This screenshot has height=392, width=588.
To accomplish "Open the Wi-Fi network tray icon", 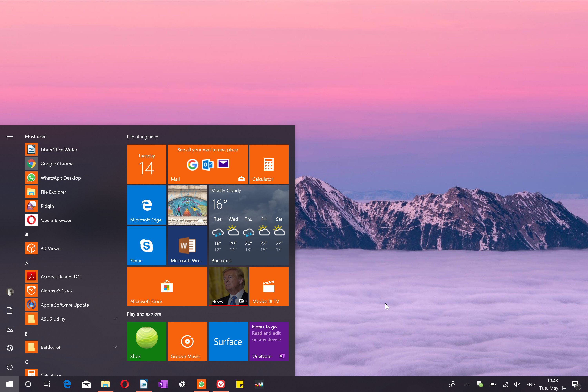I will [x=505, y=384].
